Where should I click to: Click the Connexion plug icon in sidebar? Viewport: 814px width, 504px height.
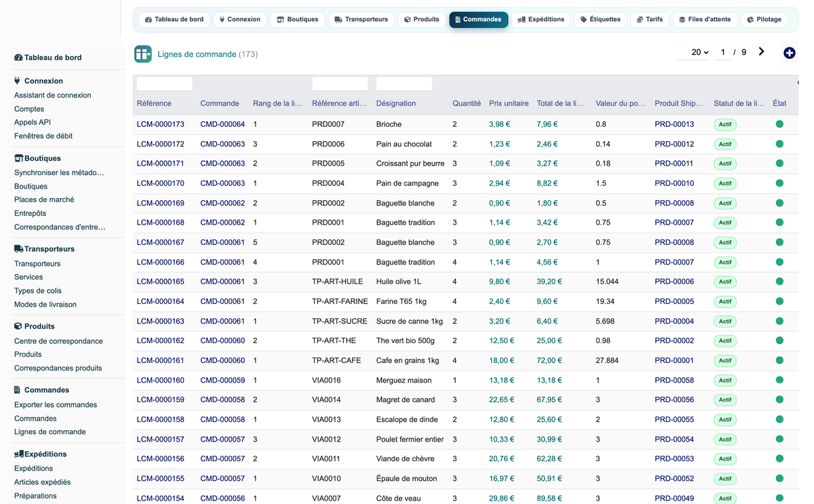click(x=18, y=81)
